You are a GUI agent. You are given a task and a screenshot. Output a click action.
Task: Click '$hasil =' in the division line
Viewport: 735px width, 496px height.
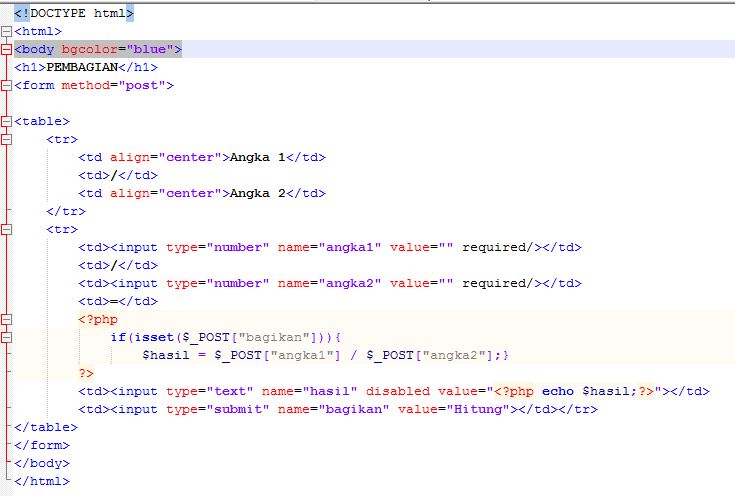(174, 355)
